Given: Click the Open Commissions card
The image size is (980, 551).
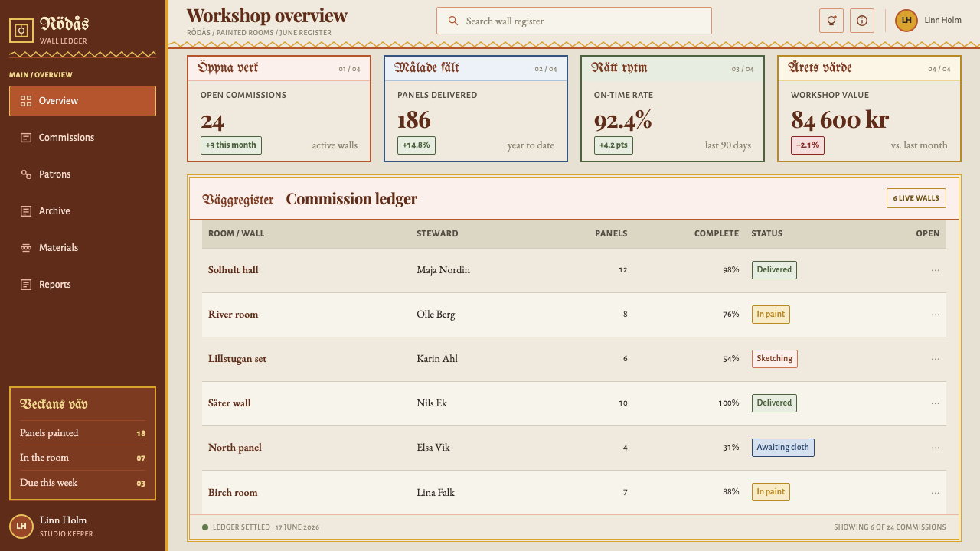Looking at the screenshot, I should 279,109.
